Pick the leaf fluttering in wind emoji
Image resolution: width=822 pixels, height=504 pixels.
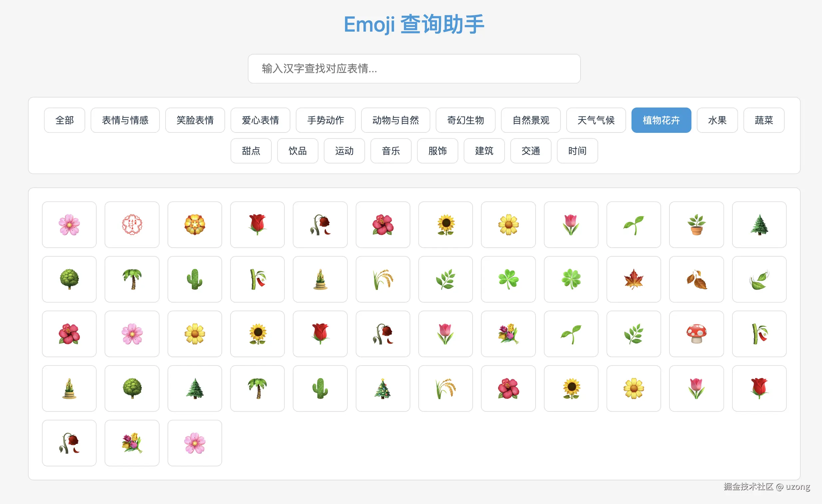click(759, 279)
